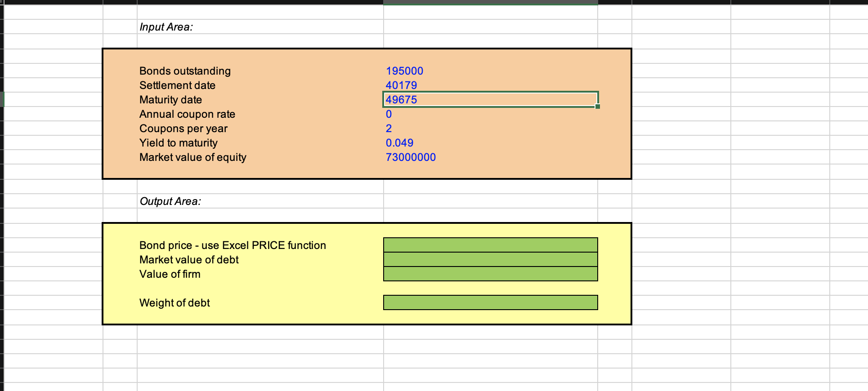
Task: Click the Yield to maturity label
Action: (179, 143)
